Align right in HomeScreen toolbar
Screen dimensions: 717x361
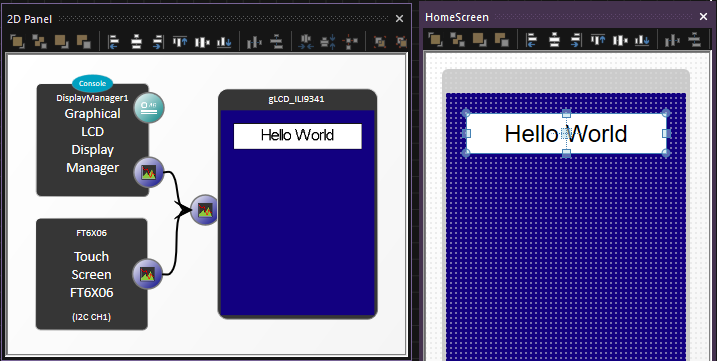click(576, 40)
